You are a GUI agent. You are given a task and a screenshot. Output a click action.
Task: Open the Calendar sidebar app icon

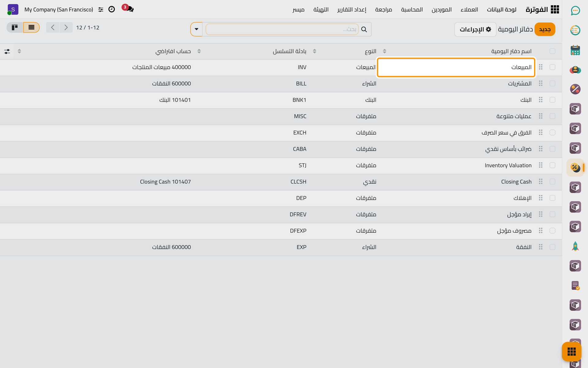click(575, 50)
